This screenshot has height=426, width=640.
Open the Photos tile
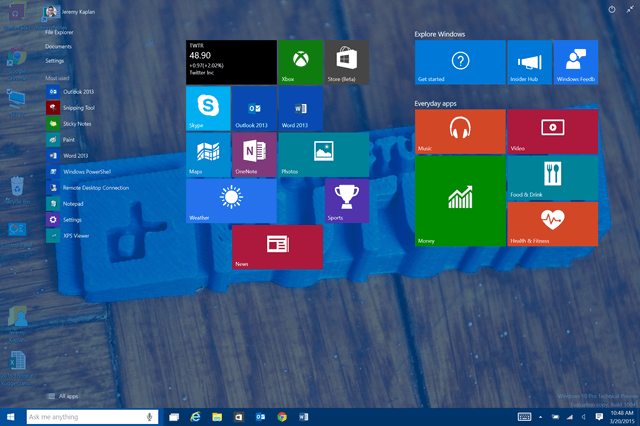tap(324, 155)
